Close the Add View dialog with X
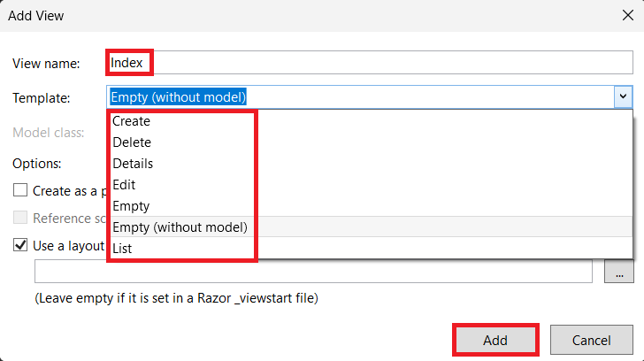The height and width of the screenshot is (361, 644). click(627, 15)
